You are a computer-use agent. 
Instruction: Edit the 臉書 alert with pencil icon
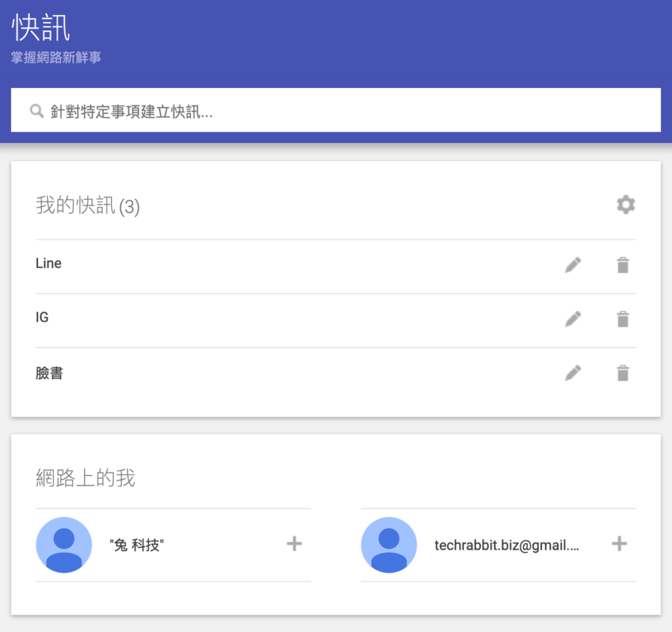tap(573, 373)
